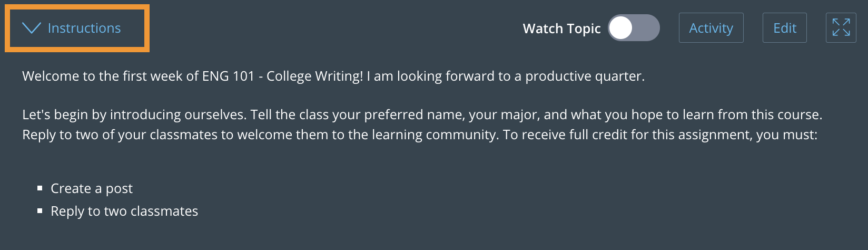Select the "Create a post" list item
868x250 pixels.
92,188
